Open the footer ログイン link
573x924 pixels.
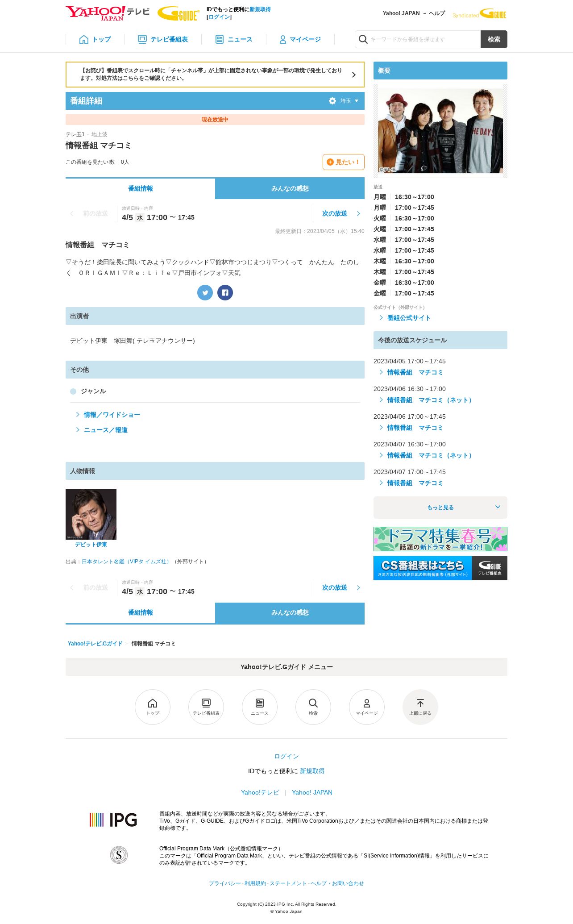click(286, 756)
